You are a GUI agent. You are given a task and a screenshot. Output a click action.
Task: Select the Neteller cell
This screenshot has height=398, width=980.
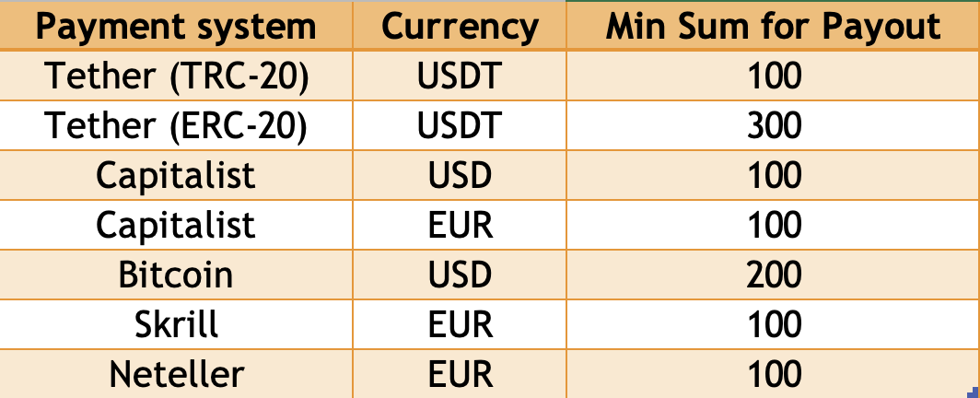click(x=176, y=374)
